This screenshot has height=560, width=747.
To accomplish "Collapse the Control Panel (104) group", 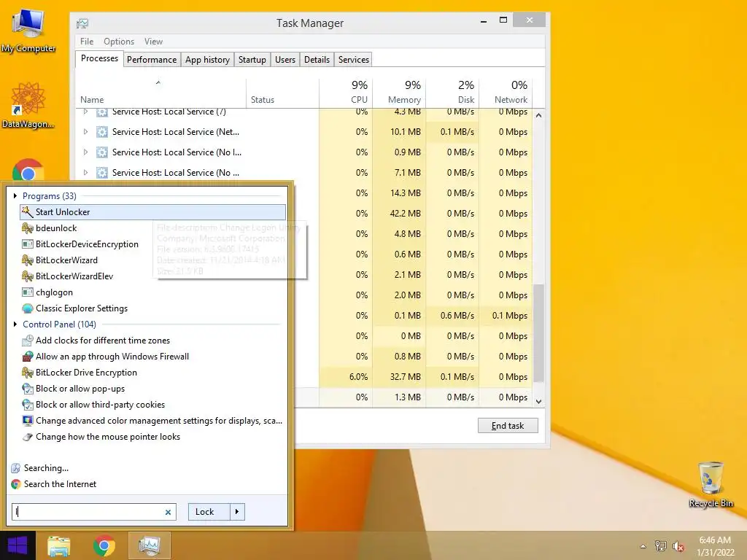I will (x=16, y=324).
